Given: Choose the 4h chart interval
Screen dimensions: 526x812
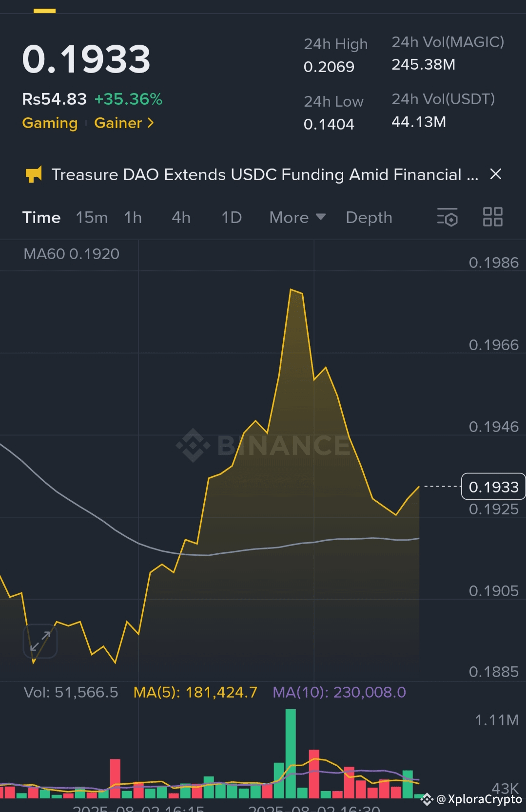Looking at the screenshot, I should point(181,217).
